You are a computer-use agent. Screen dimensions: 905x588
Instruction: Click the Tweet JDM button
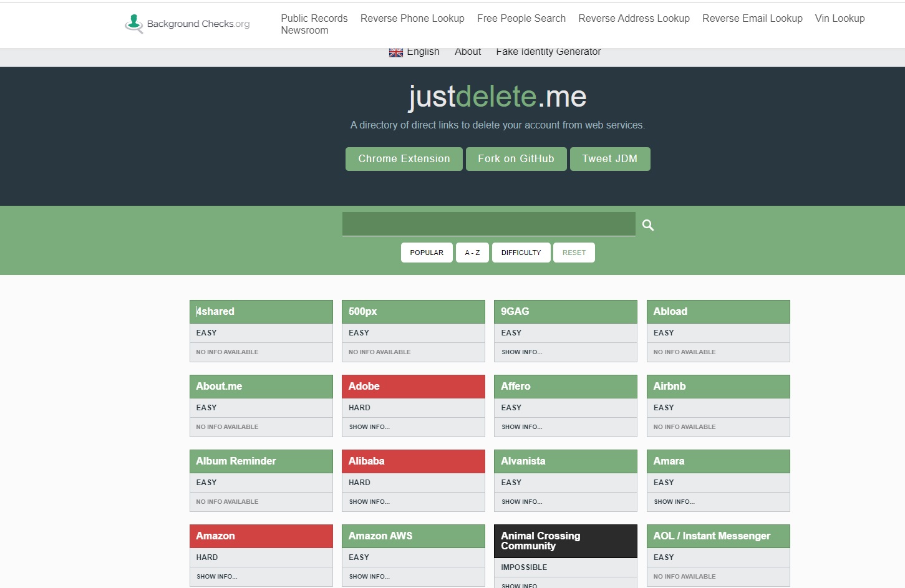(x=610, y=158)
